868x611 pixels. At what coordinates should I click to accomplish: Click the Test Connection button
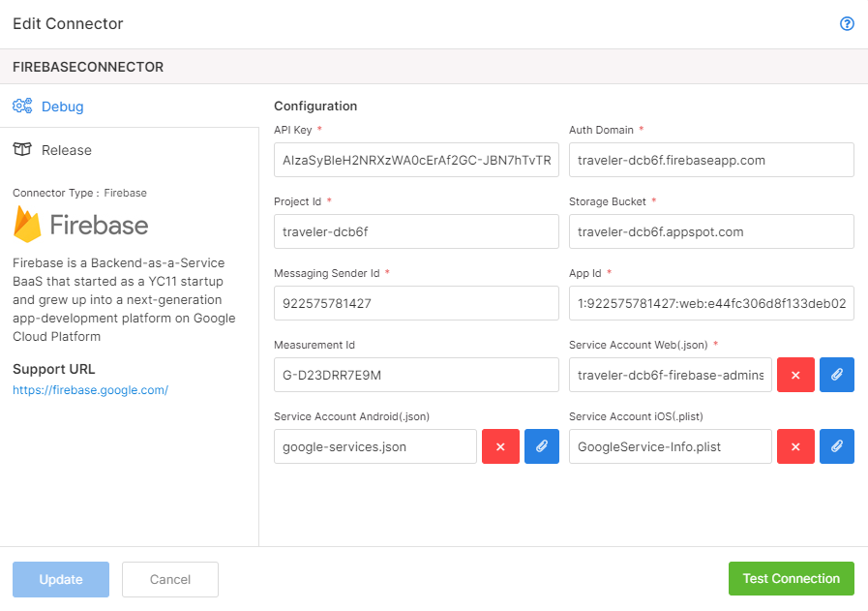791,578
